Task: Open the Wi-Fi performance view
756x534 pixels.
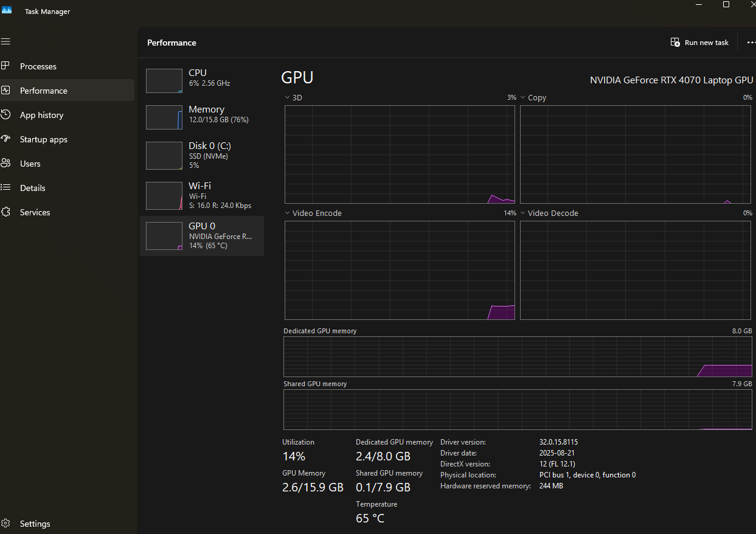Action: (x=201, y=195)
